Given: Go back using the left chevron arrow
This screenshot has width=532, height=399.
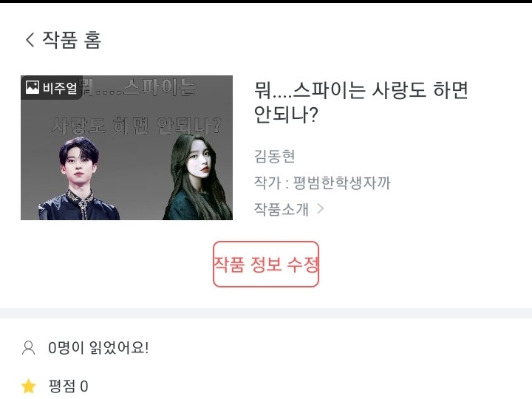Looking at the screenshot, I should 30,40.
